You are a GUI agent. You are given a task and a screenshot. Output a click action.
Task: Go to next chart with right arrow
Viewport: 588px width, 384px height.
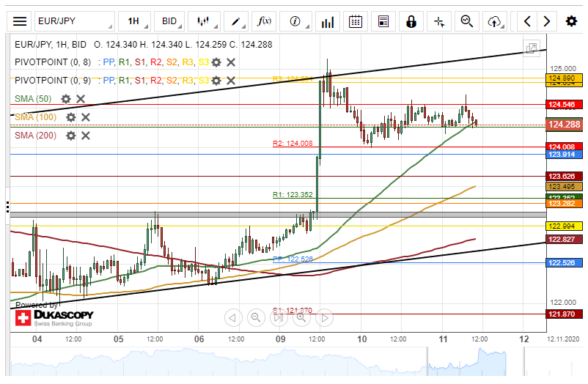[546, 21]
